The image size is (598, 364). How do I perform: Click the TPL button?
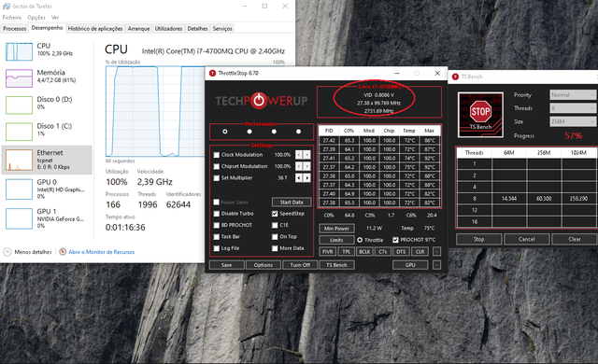346,252
